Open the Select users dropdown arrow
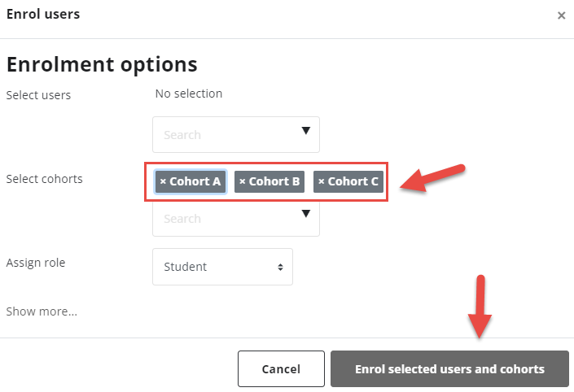This screenshot has height=392, width=574. [x=306, y=131]
